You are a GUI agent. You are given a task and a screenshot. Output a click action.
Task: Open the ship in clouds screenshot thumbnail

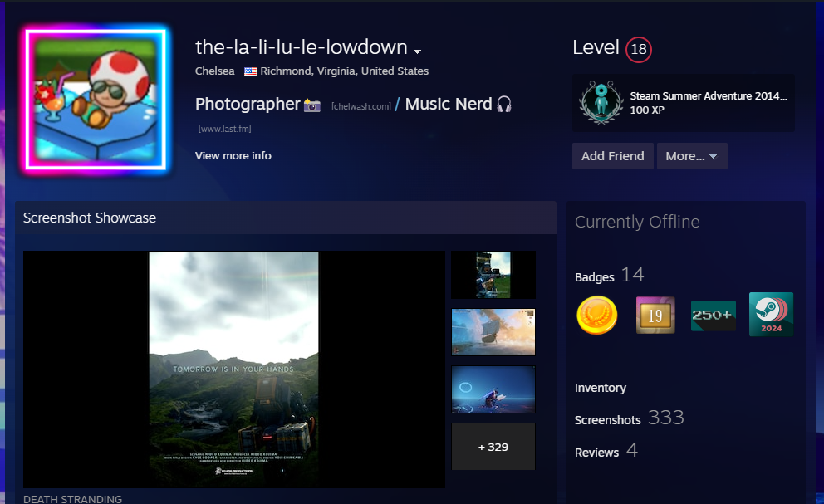(493, 332)
